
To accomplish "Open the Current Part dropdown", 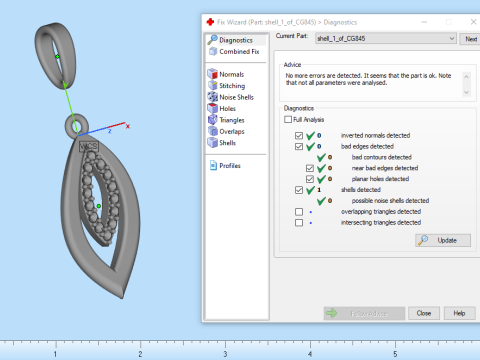I will point(386,39).
